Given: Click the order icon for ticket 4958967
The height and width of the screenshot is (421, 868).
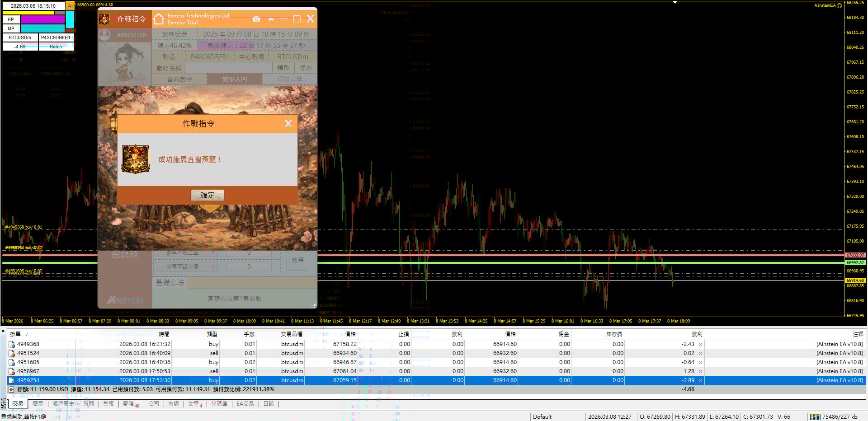Looking at the screenshot, I should (x=11, y=371).
